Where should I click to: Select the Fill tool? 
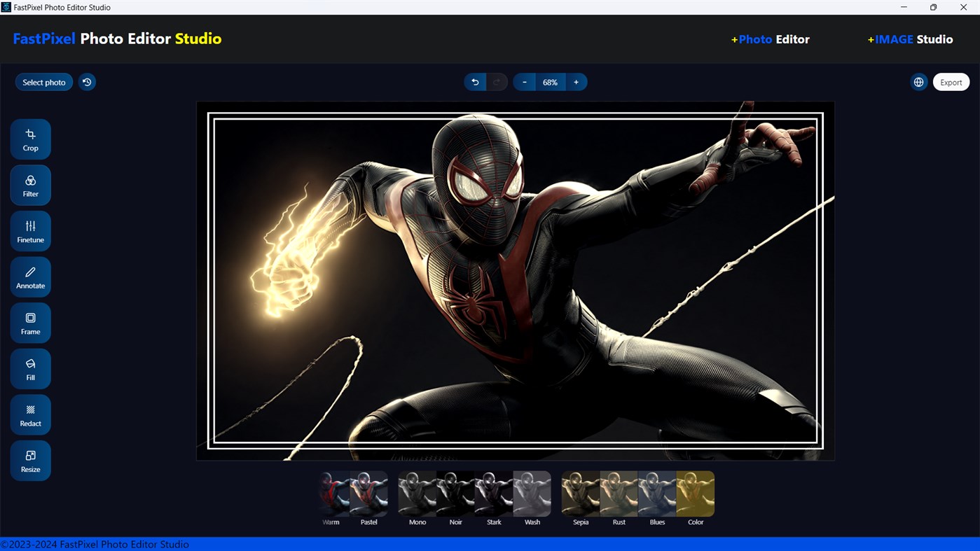coord(30,369)
